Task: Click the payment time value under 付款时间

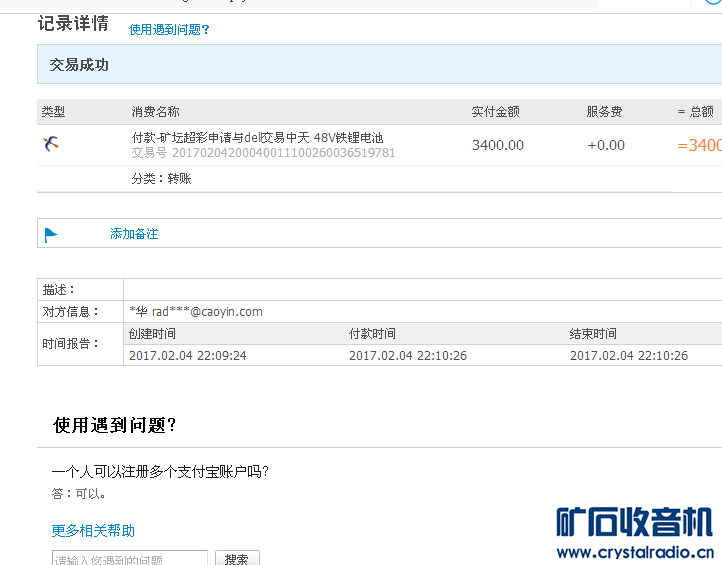Action: (408, 355)
